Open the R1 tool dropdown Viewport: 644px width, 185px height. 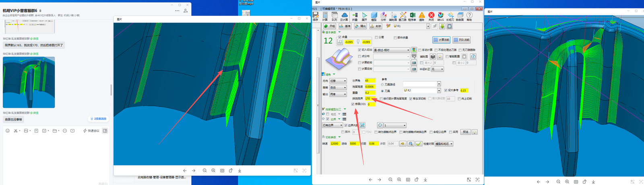point(428,26)
